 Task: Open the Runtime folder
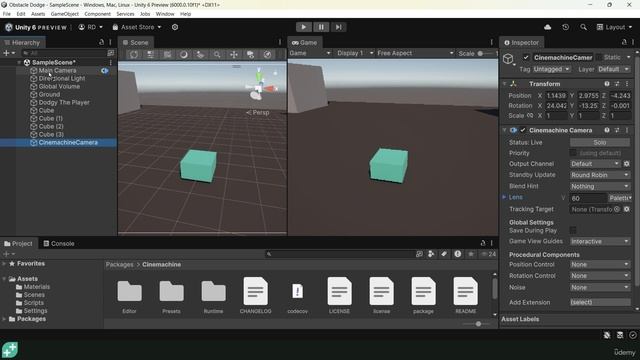[x=213, y=296]
